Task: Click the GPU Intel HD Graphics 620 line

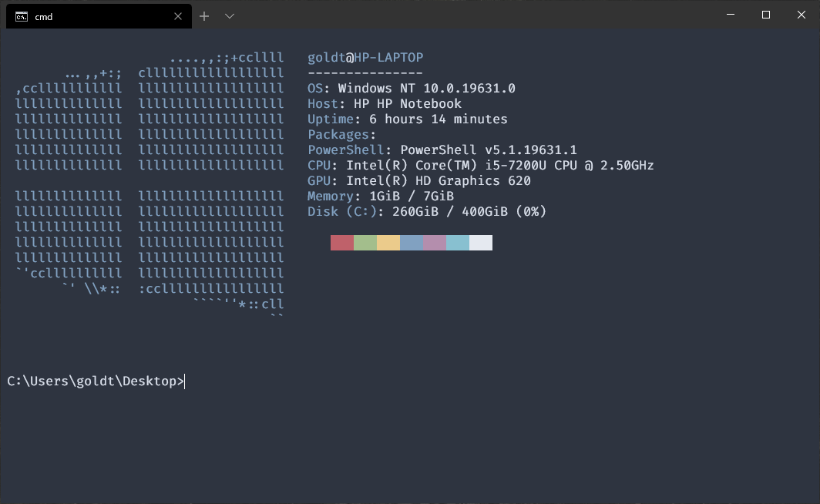Action: point(419,180)
